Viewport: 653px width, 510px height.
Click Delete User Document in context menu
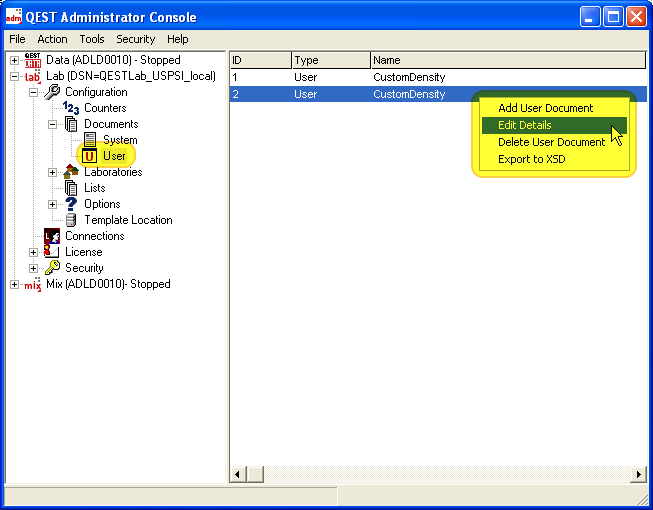click(x=551, y=142)
